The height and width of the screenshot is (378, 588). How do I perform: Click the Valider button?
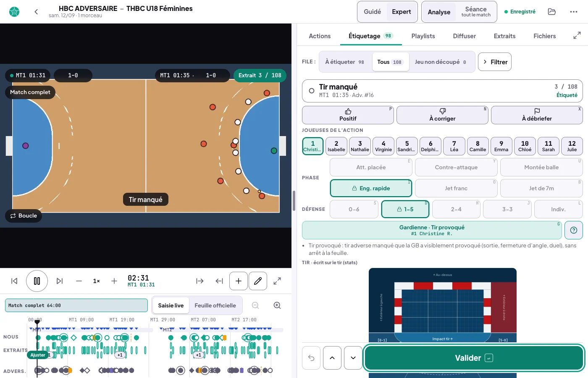(474, 358)
